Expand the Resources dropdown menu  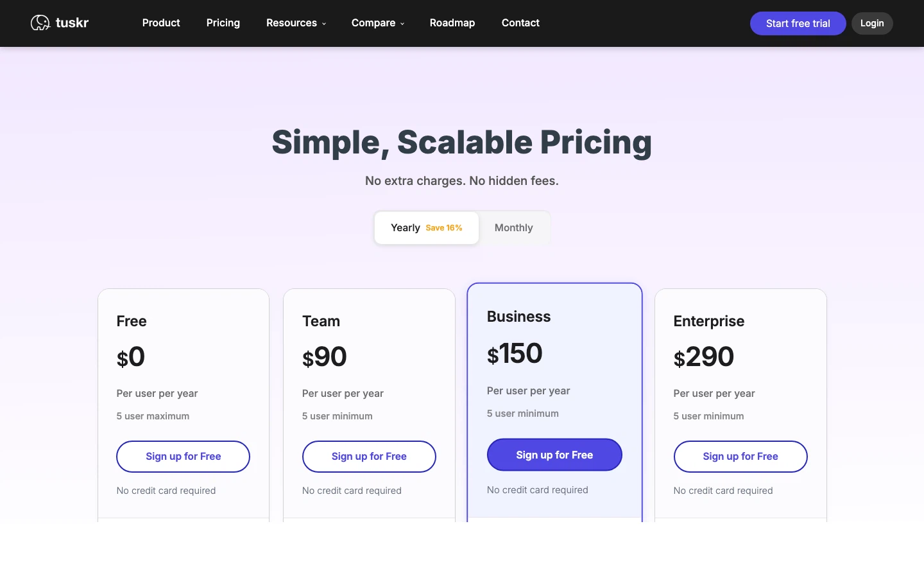pyautogui.click(x=296, y=23)
